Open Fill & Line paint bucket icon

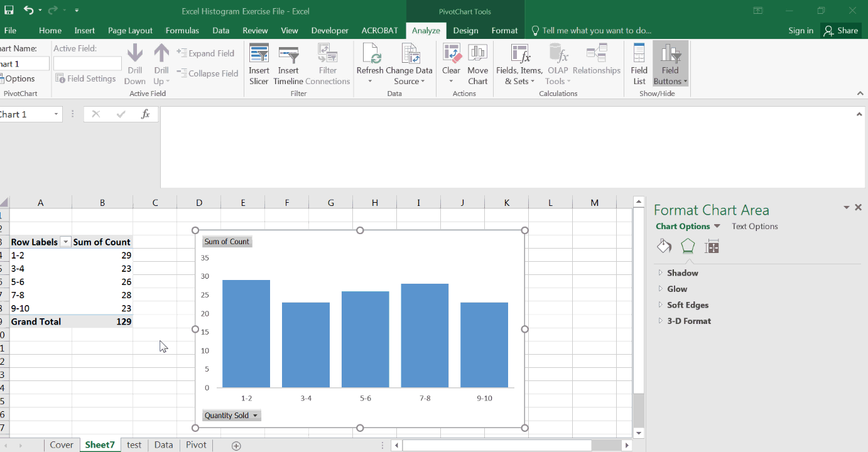[664, 246]
